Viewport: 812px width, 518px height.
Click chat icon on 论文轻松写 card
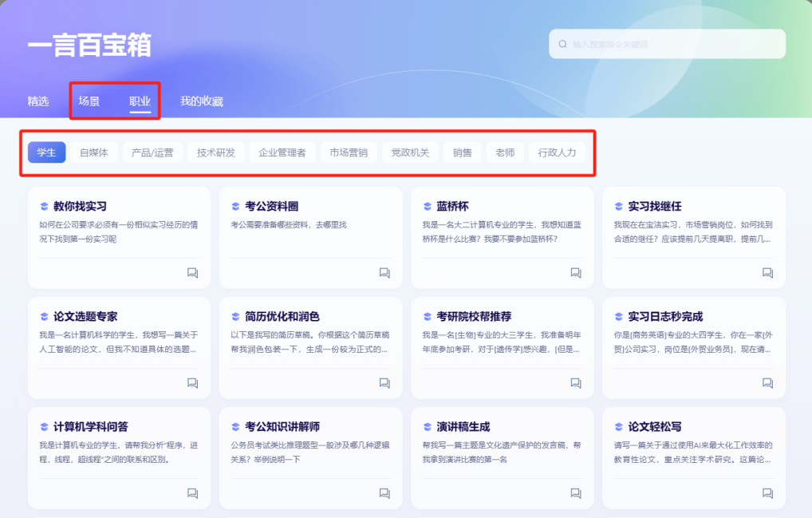(x=767, y=493)
